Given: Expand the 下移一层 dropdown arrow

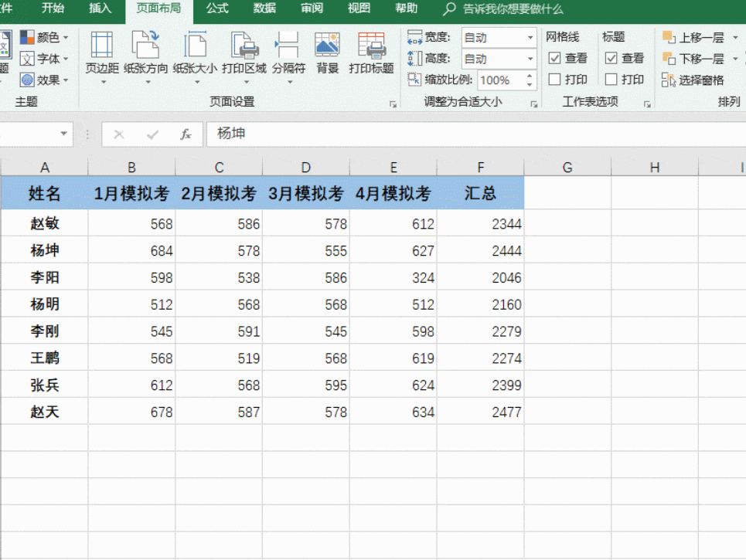Looking at the screenshot, I should pyautogui.click(x=735, y=59).
